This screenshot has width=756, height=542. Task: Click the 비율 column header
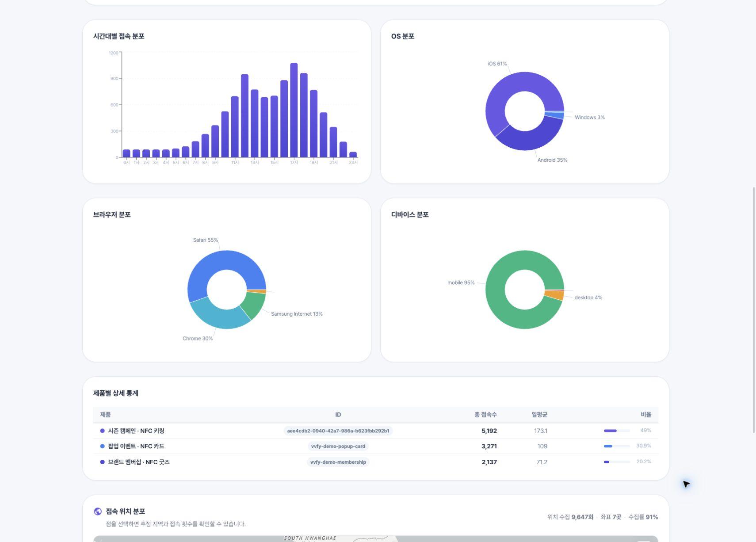coord(646,415)
